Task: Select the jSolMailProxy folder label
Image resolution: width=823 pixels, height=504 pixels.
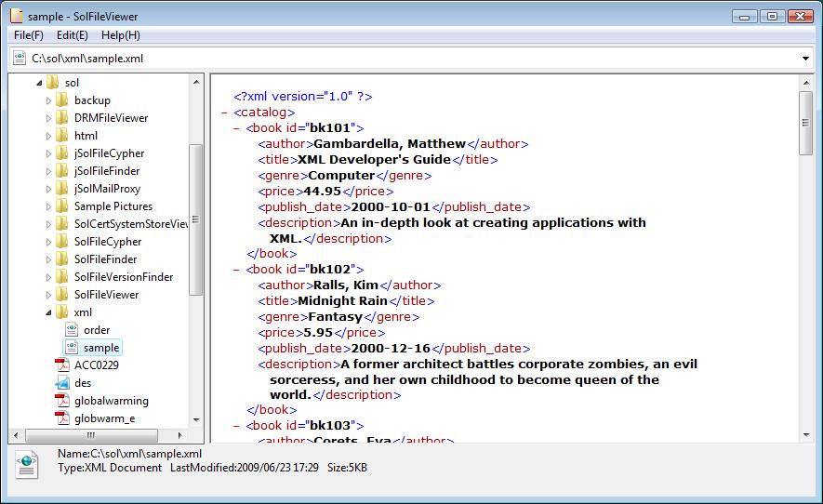Action: click(107, 189)
